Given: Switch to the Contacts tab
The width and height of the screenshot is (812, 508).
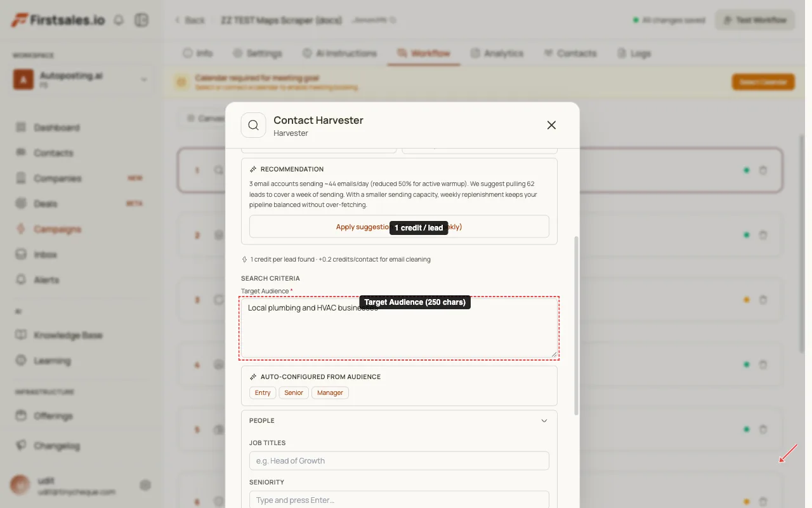Looking at the screenshot, I should coord(570,53).
